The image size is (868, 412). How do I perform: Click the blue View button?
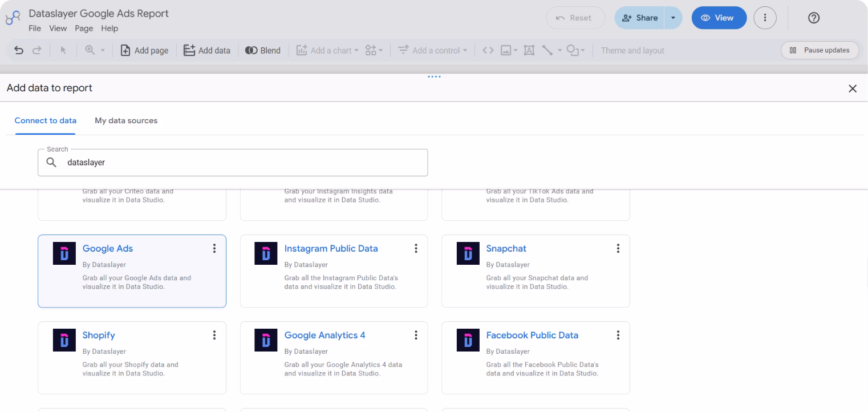[x=719, y=18]
